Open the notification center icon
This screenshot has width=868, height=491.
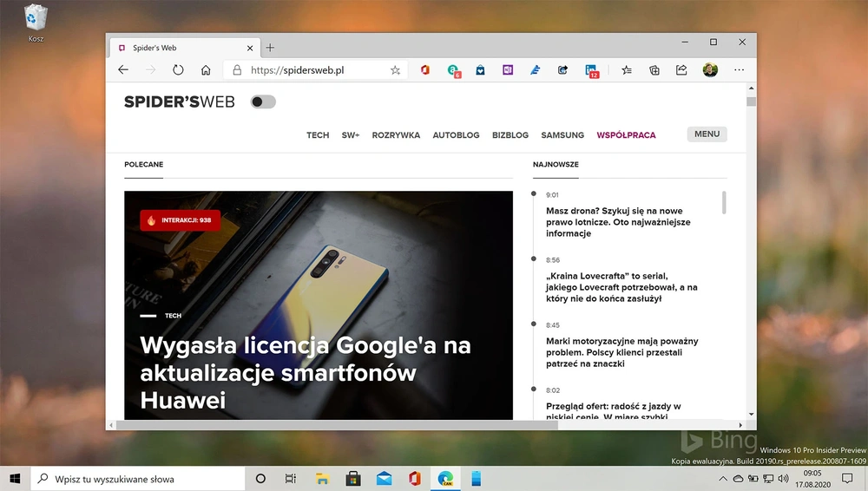[847, 479]
